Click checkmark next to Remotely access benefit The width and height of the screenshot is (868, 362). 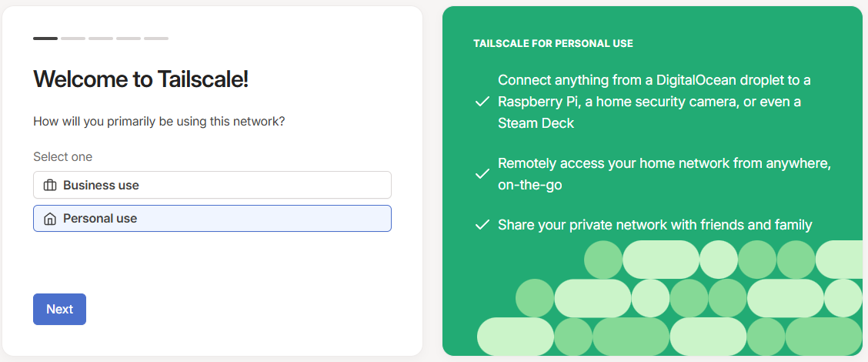tap(482, 174)
